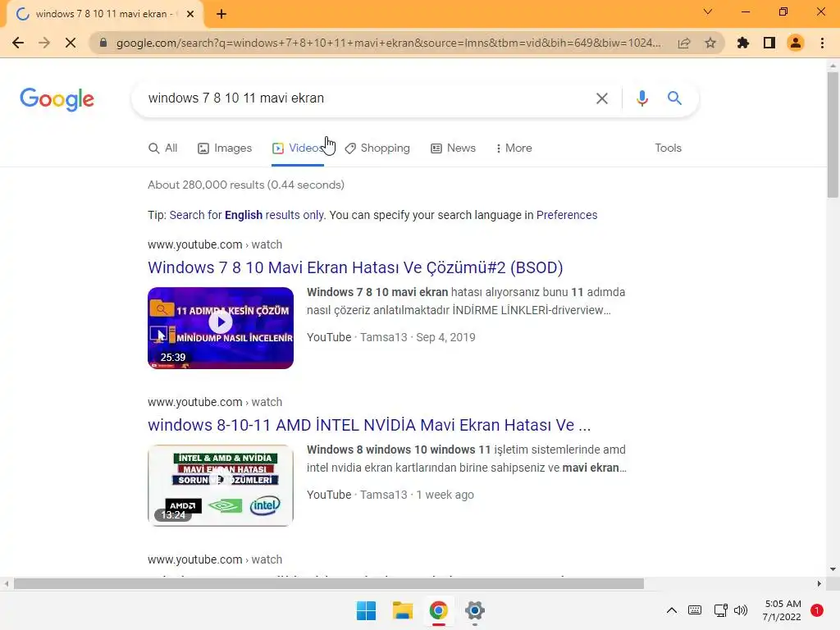This screenshot has width=840, height=630.
Task: Switch to the News tab
Action: [453, 148]
